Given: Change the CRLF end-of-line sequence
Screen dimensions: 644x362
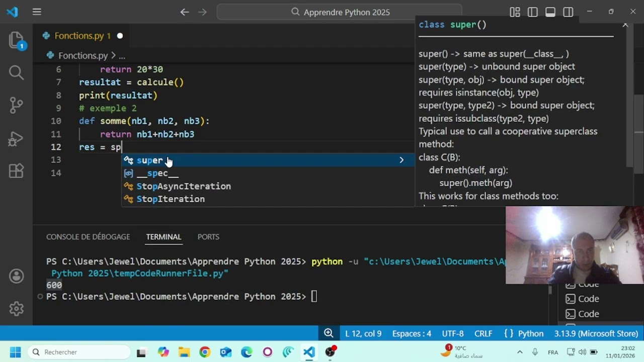Looking at the screenshot, I should coord(483,333).
